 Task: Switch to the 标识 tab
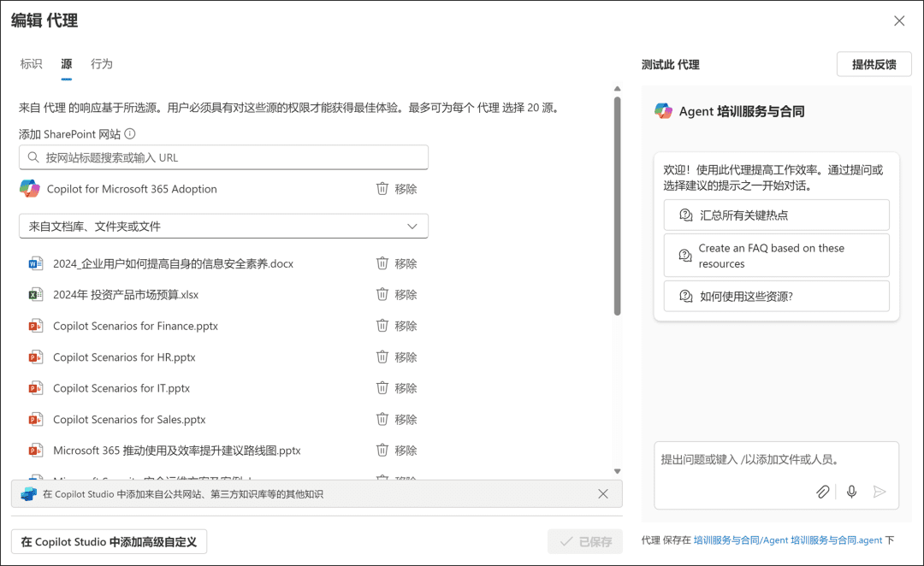[x=32, y=63]
